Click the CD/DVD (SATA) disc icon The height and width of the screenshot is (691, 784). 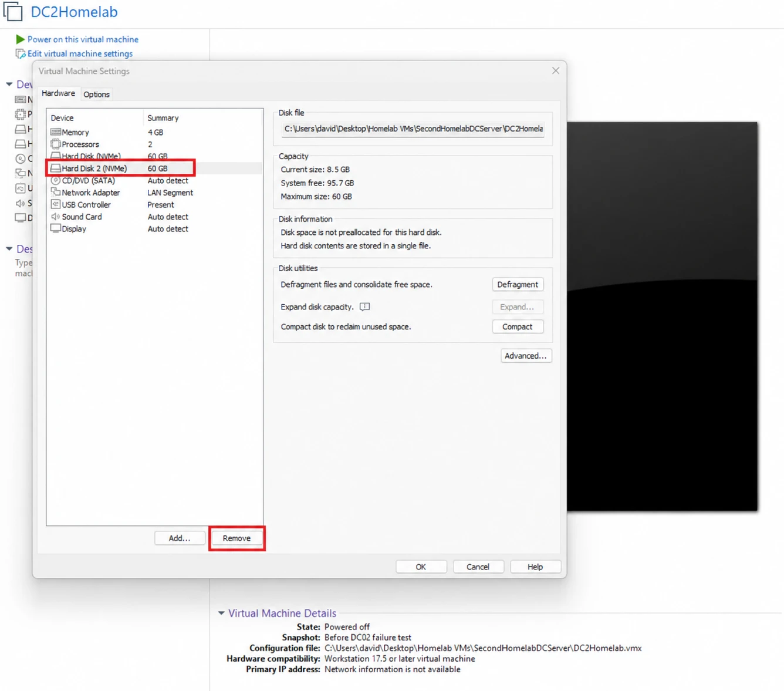[56, 180]
